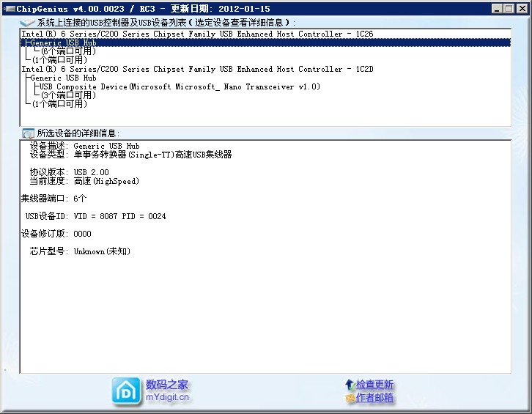Click the 当前速度 高速(HighSpeed) line
The height and width of the screenshot is (414, 532).
coord(84,181)
